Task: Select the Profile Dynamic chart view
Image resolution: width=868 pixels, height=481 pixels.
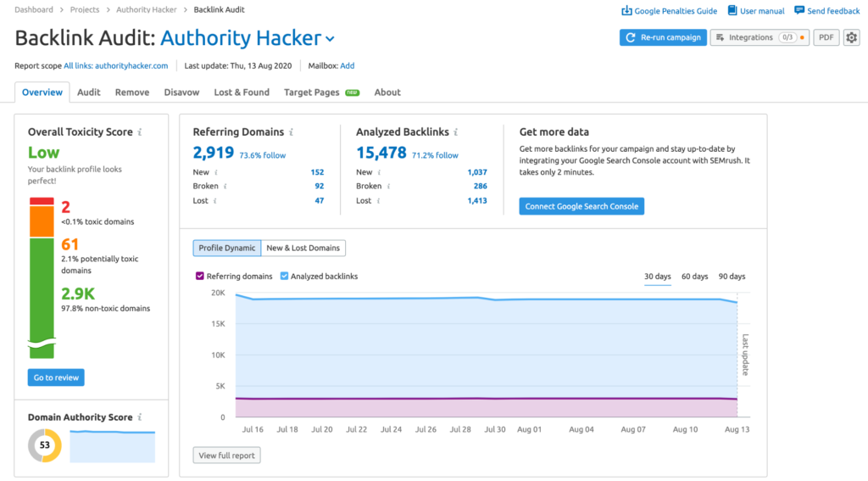Action: pyautogui.click(x=227, y=248)
